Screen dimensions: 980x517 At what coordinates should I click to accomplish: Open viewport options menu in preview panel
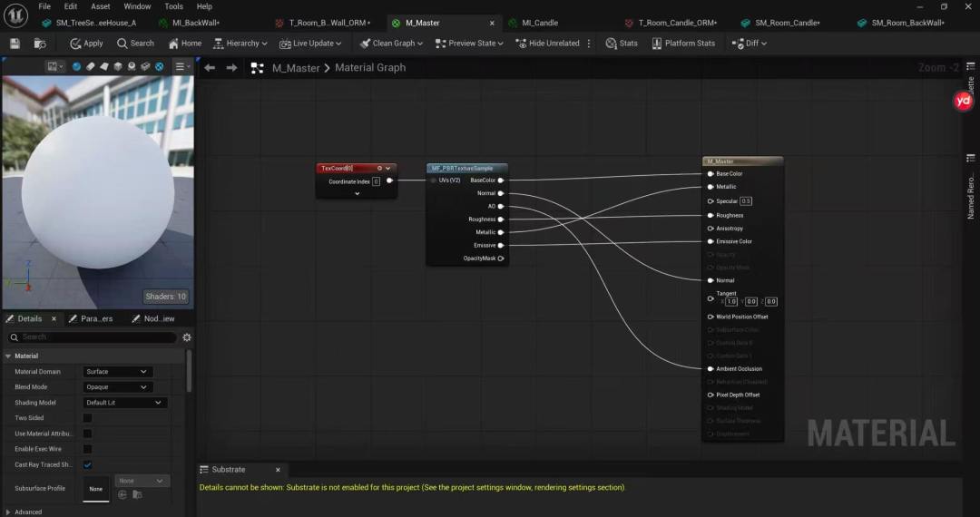pos(55,66)
